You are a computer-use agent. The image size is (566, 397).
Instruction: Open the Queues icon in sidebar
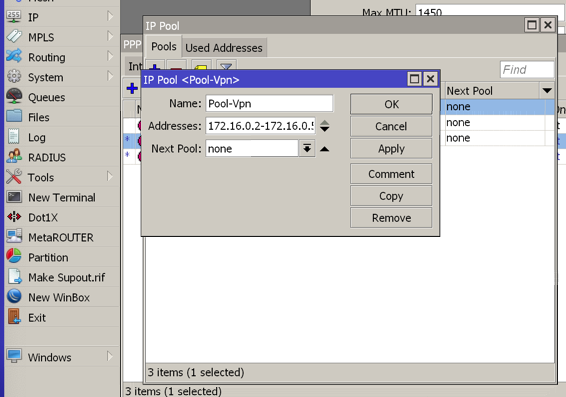[14, 97]
